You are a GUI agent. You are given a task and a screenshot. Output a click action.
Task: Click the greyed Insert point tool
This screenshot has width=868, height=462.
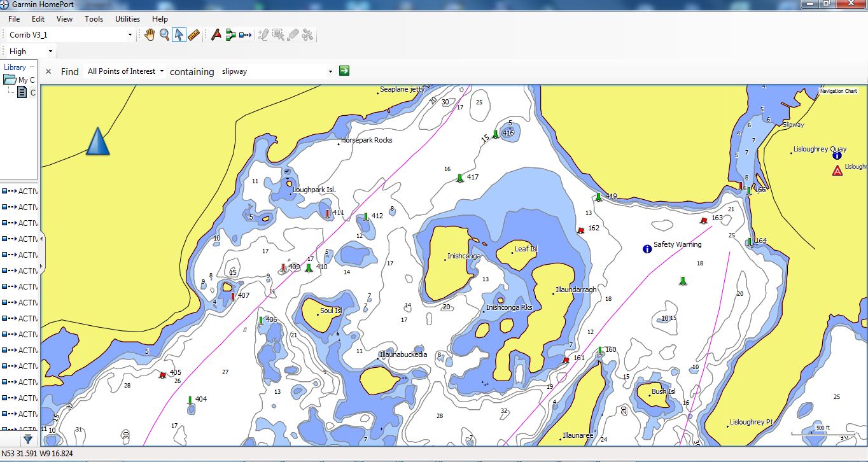(263, 34)
